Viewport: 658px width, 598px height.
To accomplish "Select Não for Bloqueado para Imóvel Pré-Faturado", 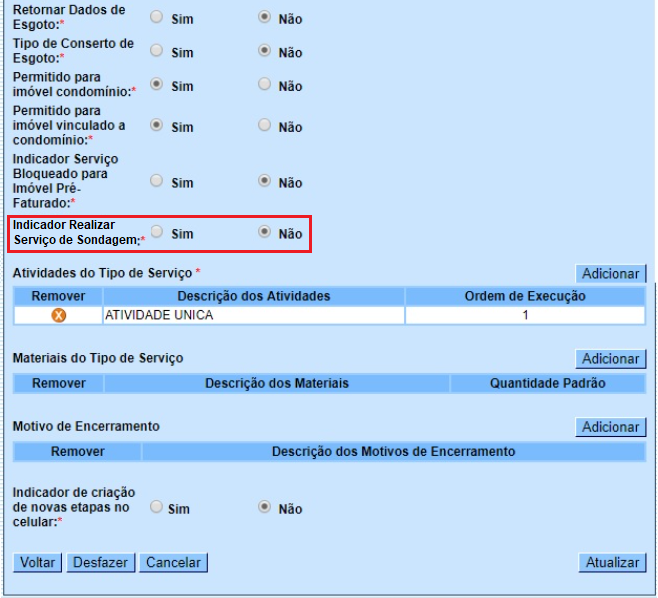I will click(264, 181).
